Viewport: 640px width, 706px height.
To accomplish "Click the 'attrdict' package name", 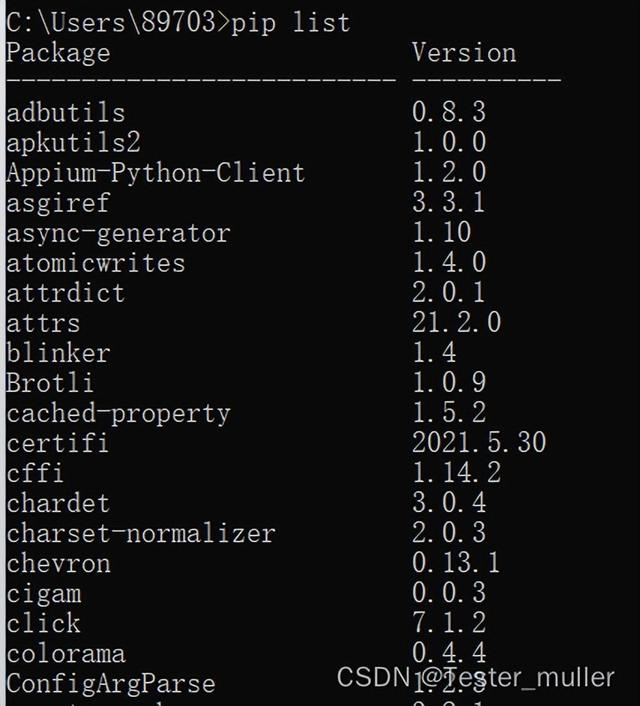I will click(x=66, y=293).
